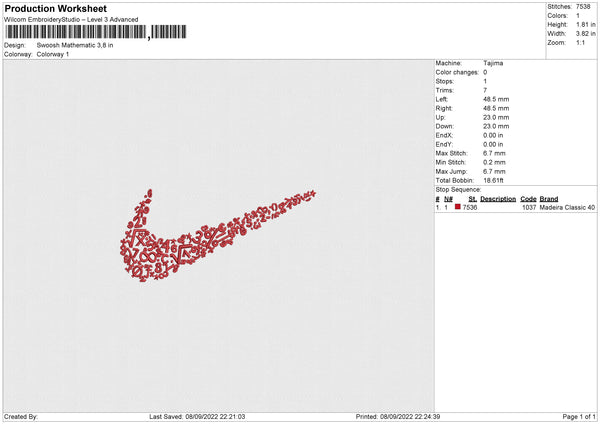Click the "Production Worksheet" title
This screenshot has height=424, width=600.
click(55, 8)
